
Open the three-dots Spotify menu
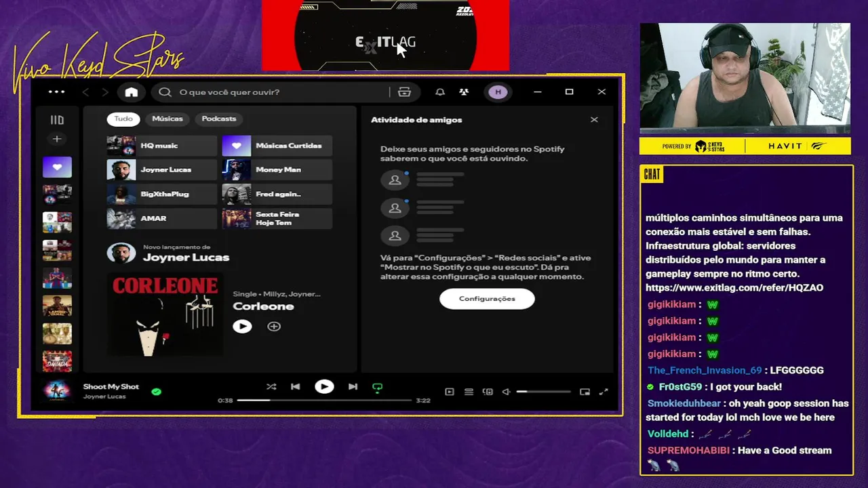click(x=56, y=92)
